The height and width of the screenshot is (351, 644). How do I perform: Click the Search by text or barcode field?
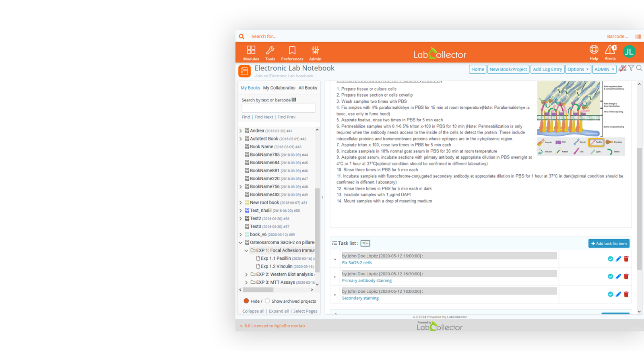(x=279, y=108)
